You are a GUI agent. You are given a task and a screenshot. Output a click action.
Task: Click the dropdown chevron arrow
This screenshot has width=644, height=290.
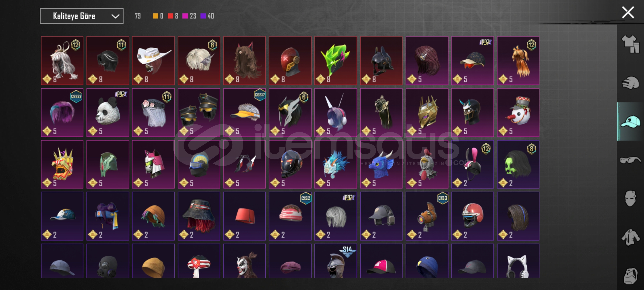pos(115,16)
